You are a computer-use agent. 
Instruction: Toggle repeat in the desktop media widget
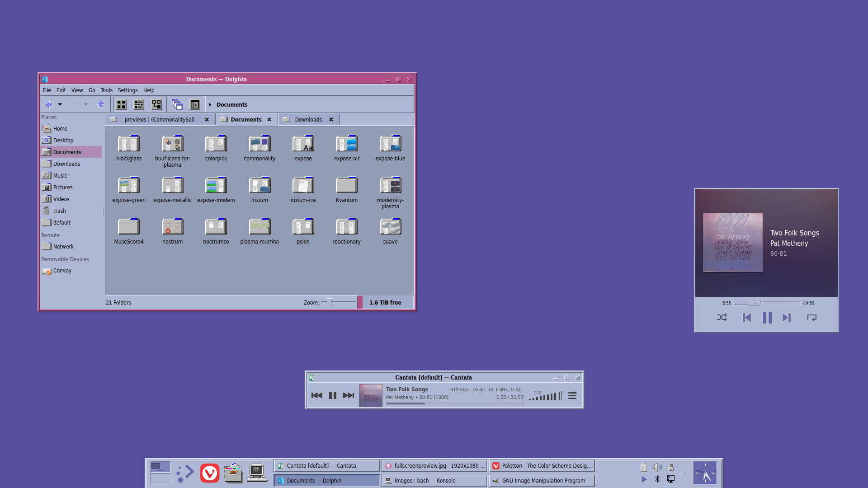[811, 317]
